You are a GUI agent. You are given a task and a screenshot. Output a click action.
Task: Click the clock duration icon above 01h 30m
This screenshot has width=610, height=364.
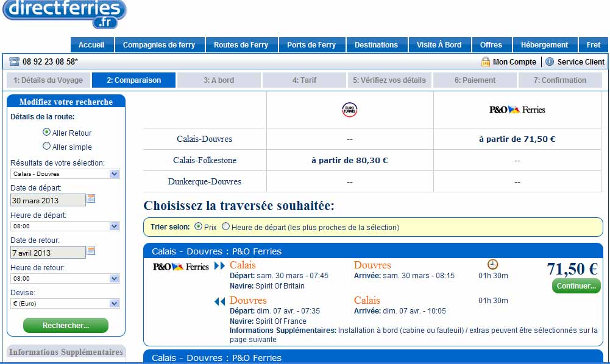pos(492,265)
